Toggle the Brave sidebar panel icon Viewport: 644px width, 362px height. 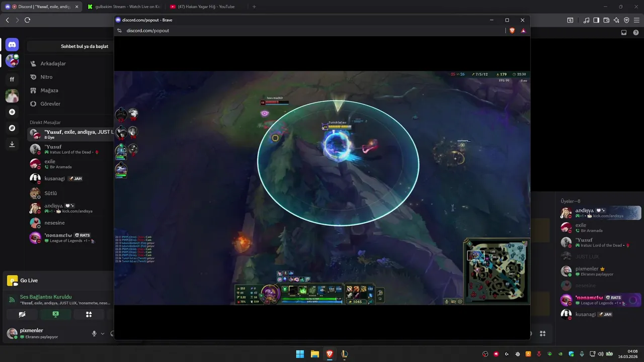point(596,20)
